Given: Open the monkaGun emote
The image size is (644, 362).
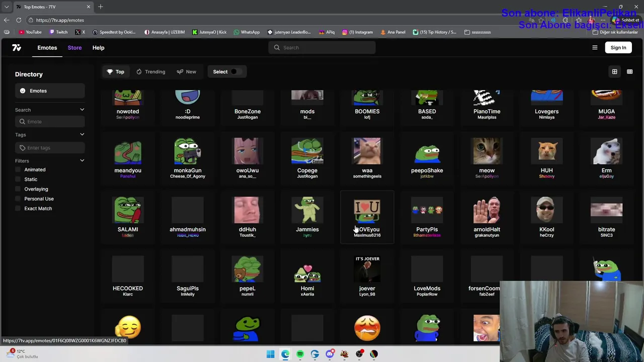Looking at the screenshot, I should [188, 159].
